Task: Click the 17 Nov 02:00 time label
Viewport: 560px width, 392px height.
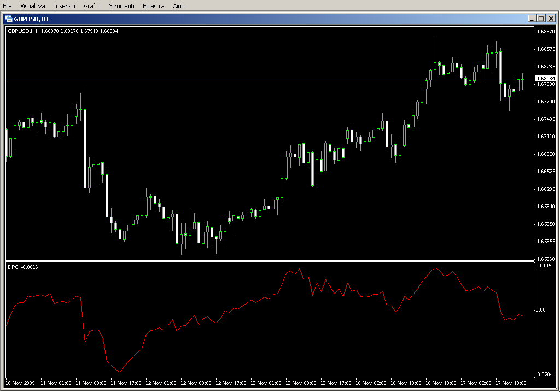Action: pos(476,383)
